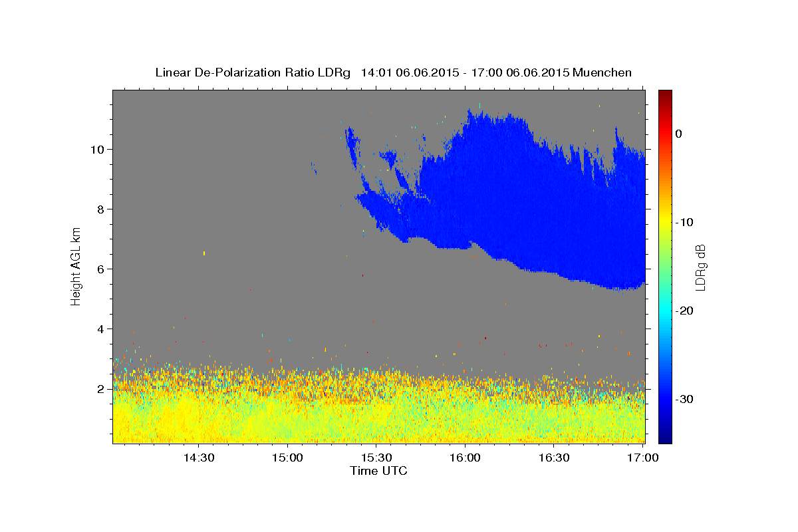This screenshot has width=798, height=532.
Task: Click the dark red top of colorbar
Action: (x=665, y=94)
